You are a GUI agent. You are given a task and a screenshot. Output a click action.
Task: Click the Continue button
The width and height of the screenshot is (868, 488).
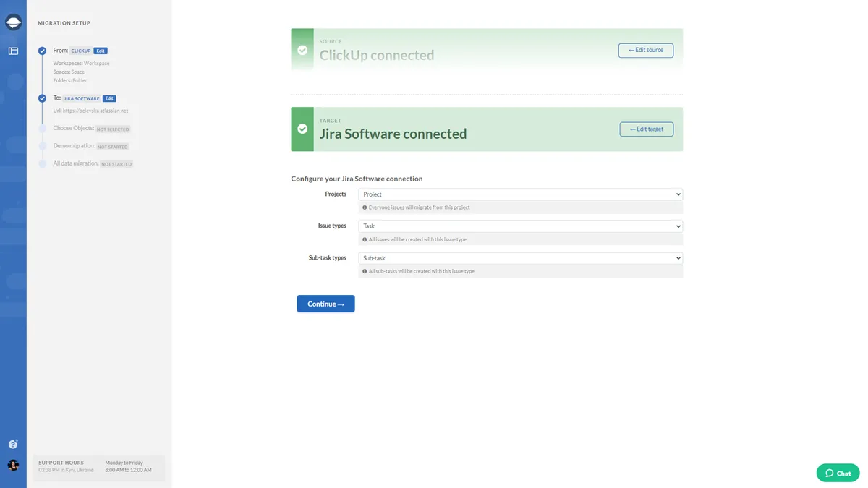325,304
